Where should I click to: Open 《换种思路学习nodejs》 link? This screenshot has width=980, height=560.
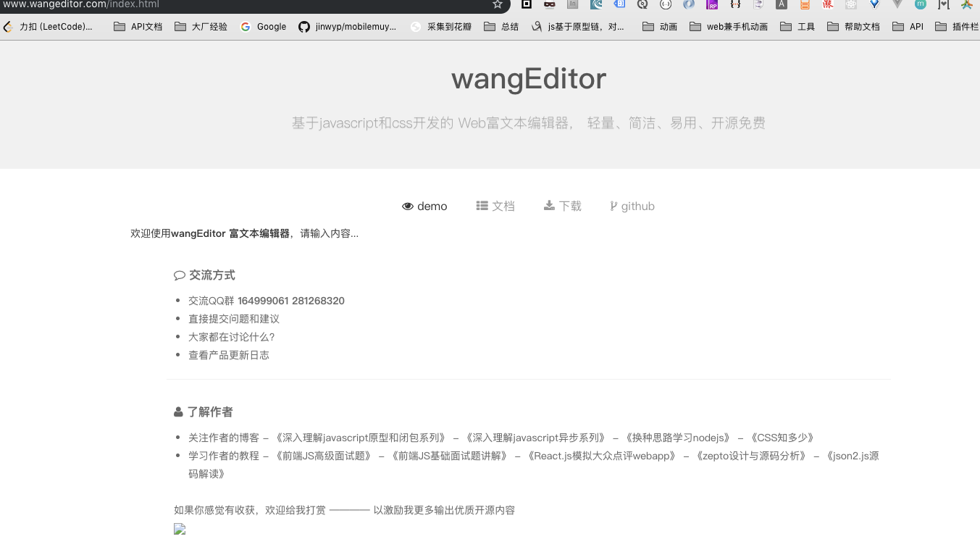click(679, 438)
